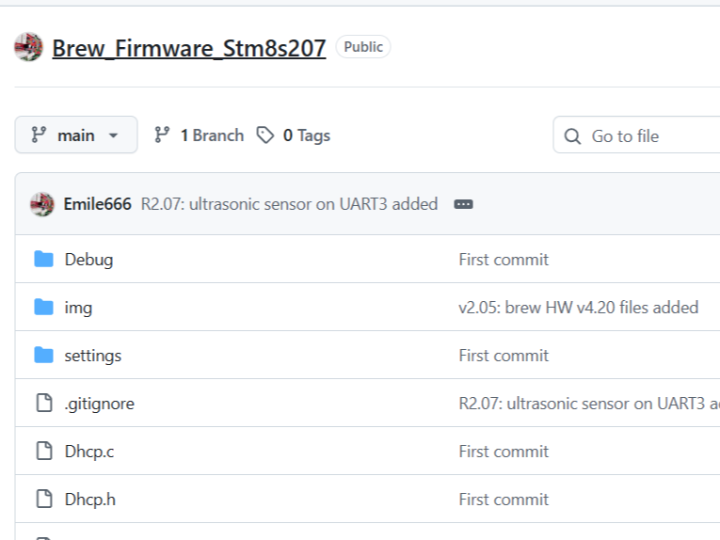Viewport: 720px width, 540px height.
Task: Click the .gitignore file icon
Action: pos(44,403)
